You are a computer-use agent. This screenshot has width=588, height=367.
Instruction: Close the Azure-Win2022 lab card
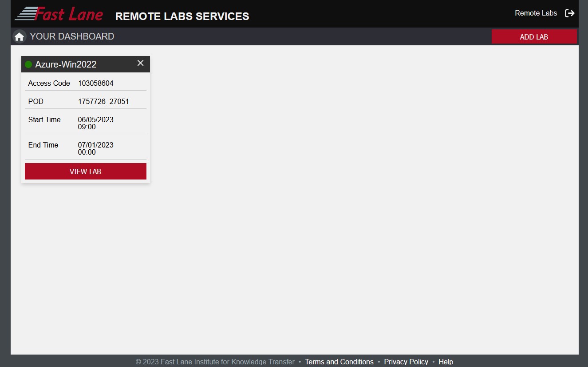tap(141, 63)
